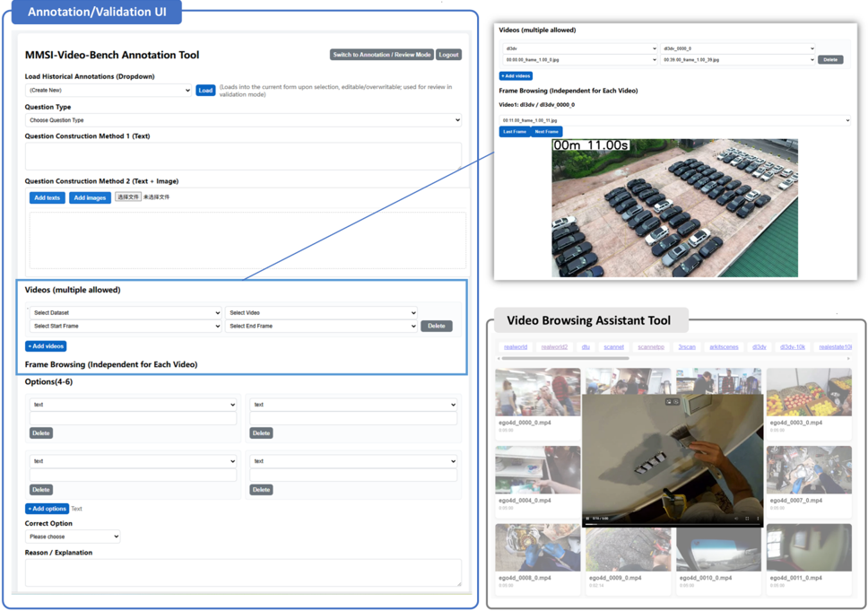This screenshot has height=611, width=868.
Task: Click the Add images button
Action: click(x=90, y=197)
